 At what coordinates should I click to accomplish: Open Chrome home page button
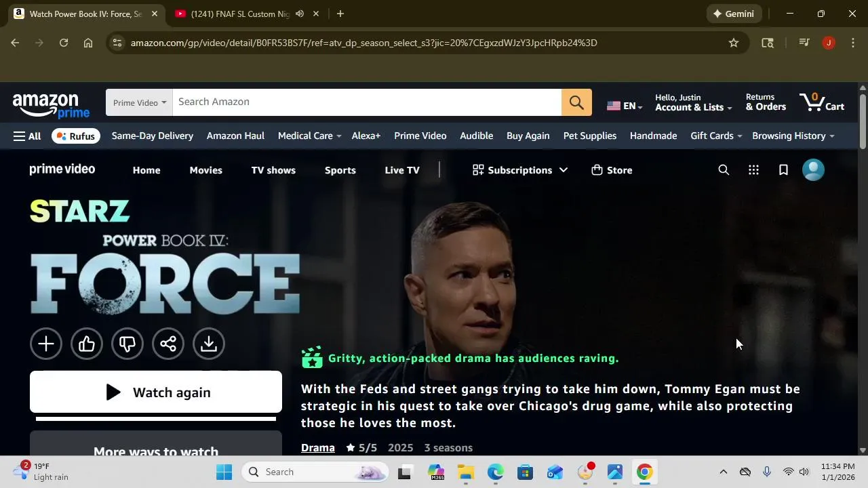point(88,43)
